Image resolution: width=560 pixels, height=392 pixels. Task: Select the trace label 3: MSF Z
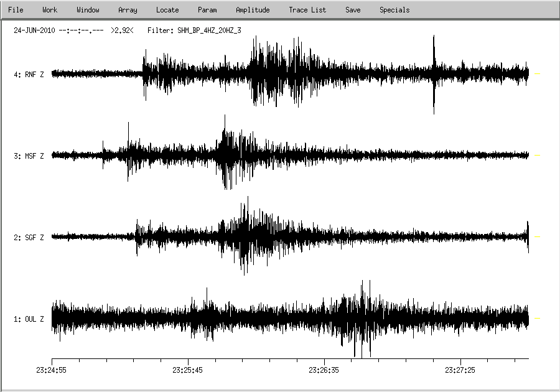29,156
